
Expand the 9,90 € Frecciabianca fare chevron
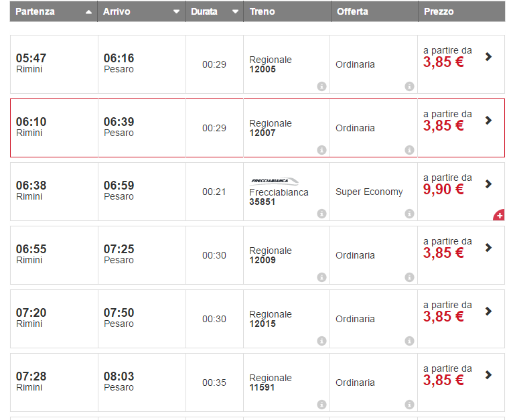[488, 184]
